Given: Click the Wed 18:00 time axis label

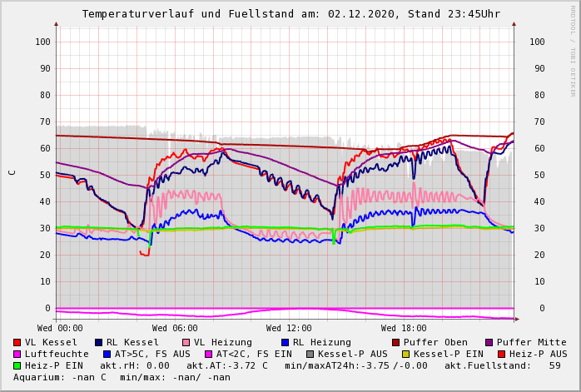Looking at the screenshot, I should pos(404,328).
